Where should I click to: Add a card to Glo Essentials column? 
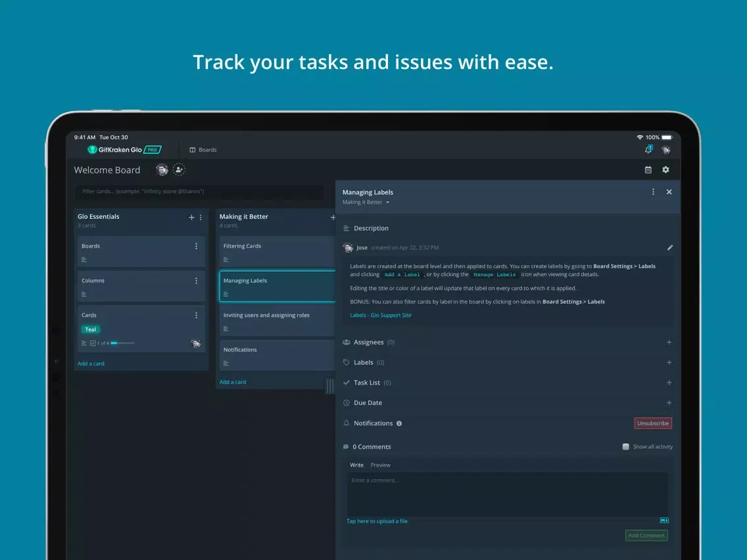[x=91, y=363]
